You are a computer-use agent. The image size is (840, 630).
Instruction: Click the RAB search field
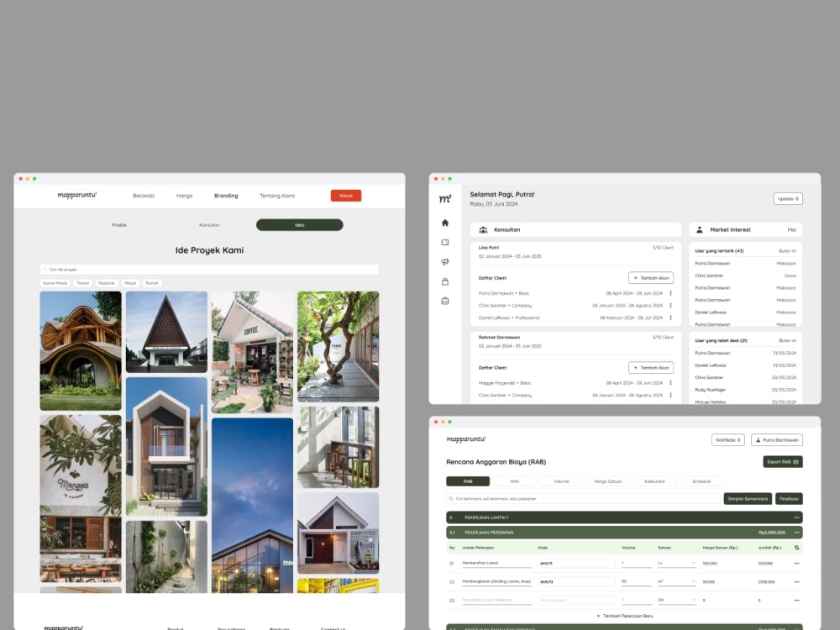(x=584, y=499)
